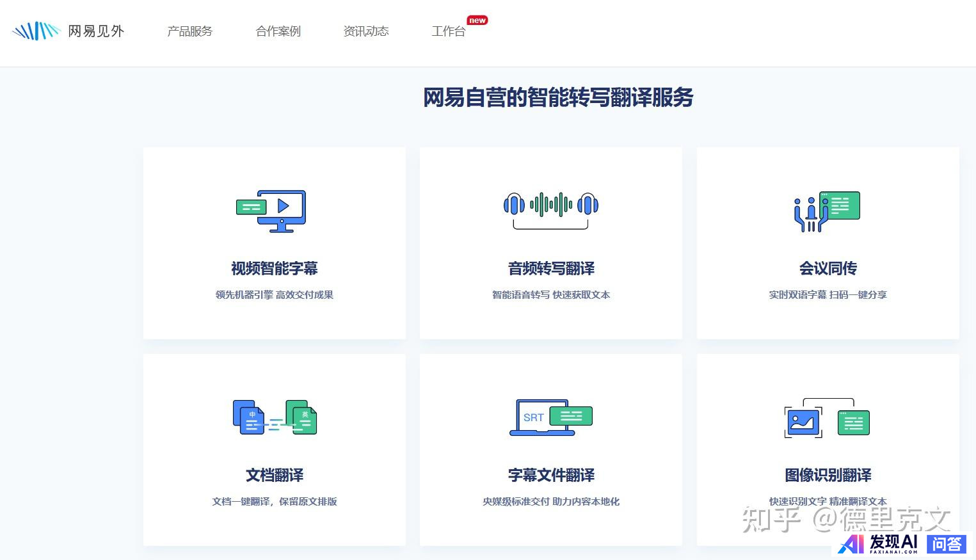
Task: Click text 领先机器引擎 高效交付成果
Action: (x=275, y=295)
